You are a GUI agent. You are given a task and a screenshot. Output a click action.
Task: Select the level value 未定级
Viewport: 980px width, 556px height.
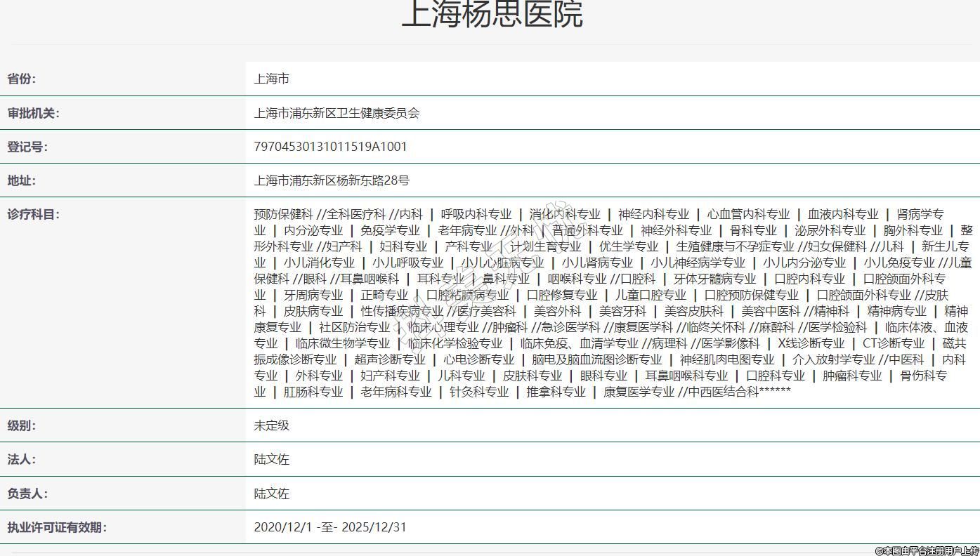272,426
